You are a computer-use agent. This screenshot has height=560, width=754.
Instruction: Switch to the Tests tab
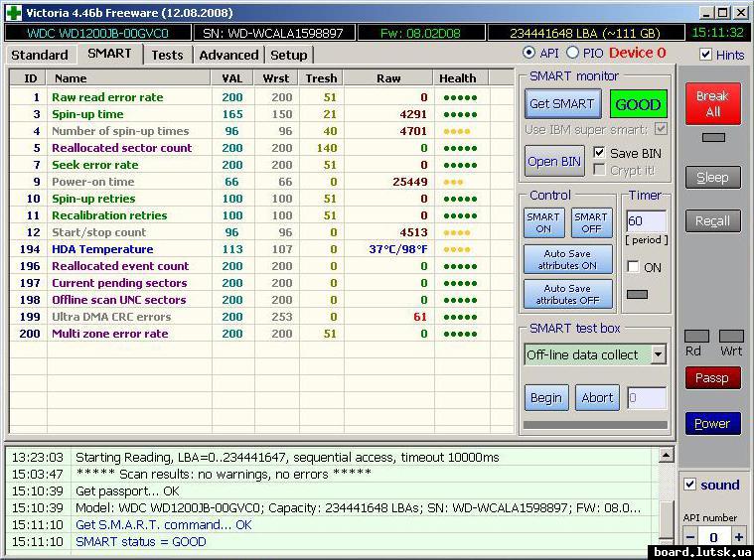coord(167,55)
